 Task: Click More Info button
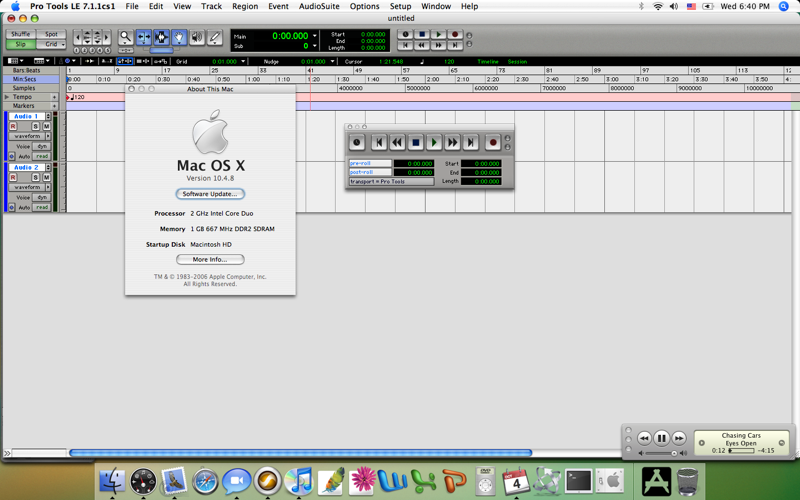point(210,260)
